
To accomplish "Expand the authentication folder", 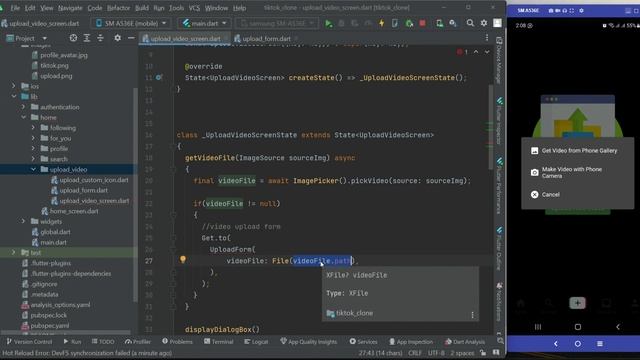I will coord(23,107).
